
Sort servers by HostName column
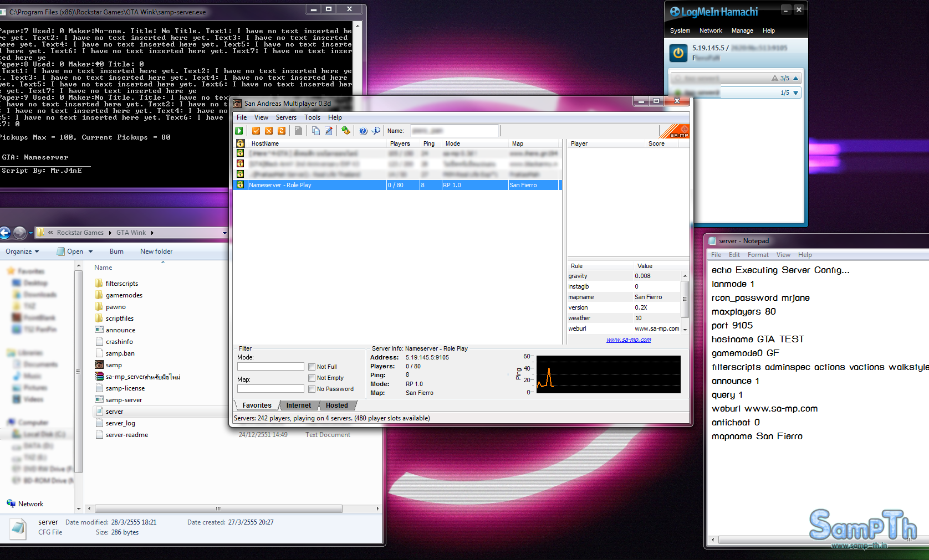click(x=317, y=143)
